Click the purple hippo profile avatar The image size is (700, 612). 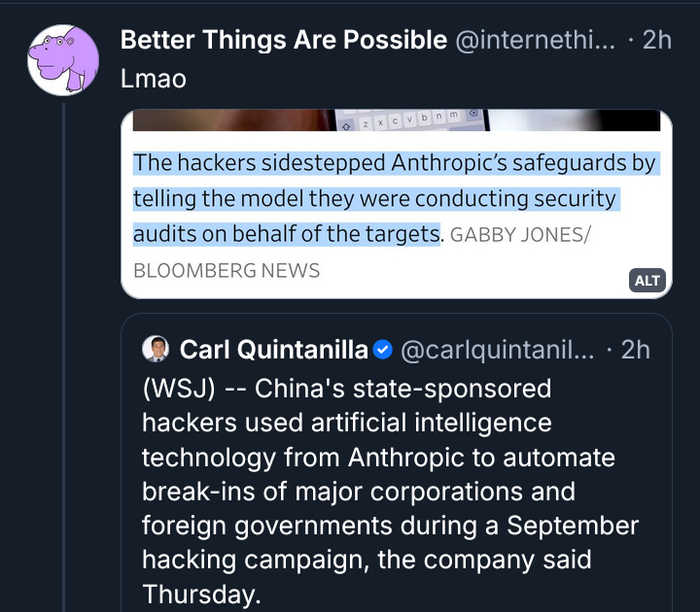(62, 60)
